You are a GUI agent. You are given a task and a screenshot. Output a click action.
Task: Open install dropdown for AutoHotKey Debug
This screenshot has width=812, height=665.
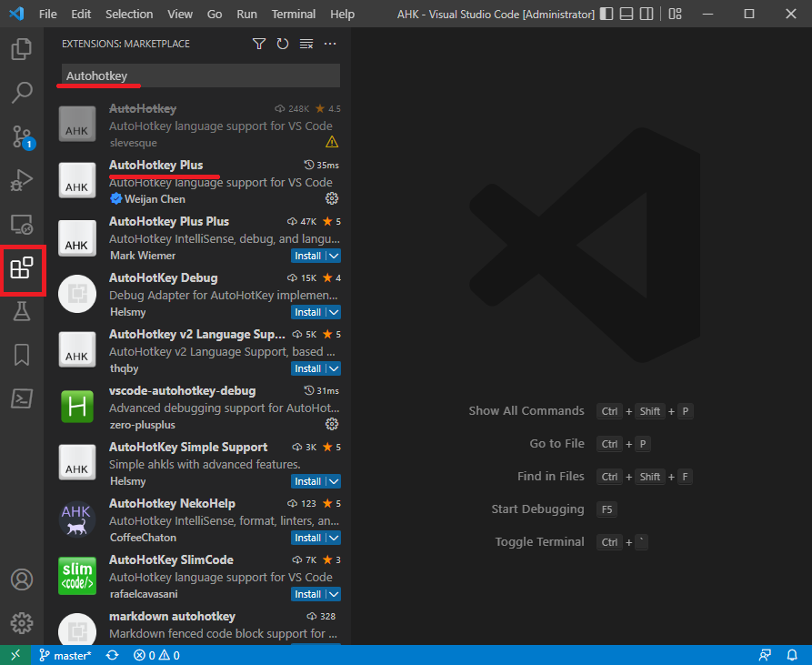tap(334, 312)
